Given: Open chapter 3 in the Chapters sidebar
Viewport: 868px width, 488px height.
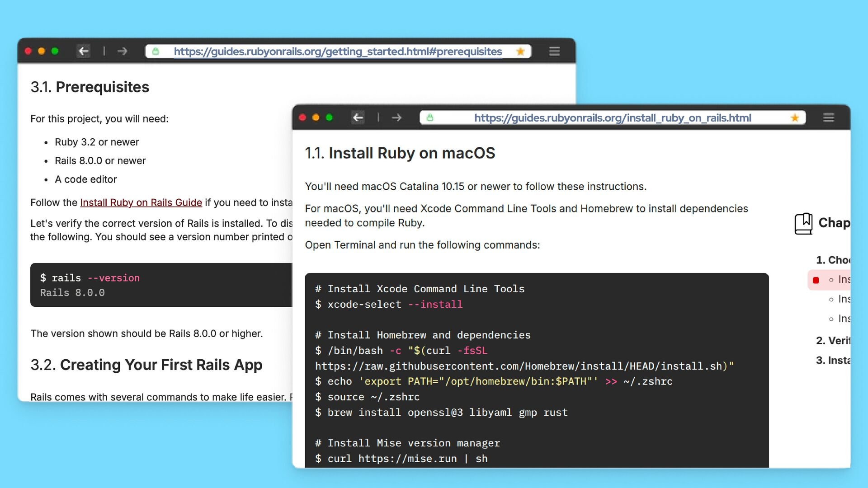Looking at the screenshot, I should pyautogui.click(x=833, y=360).
